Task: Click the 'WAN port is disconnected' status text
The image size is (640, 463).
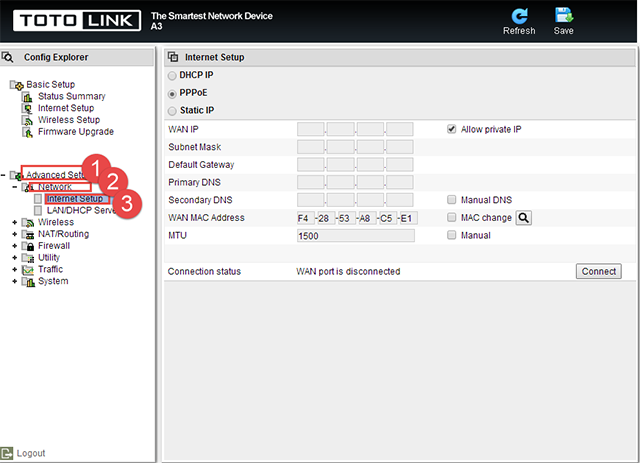Action: pos(348,272)
